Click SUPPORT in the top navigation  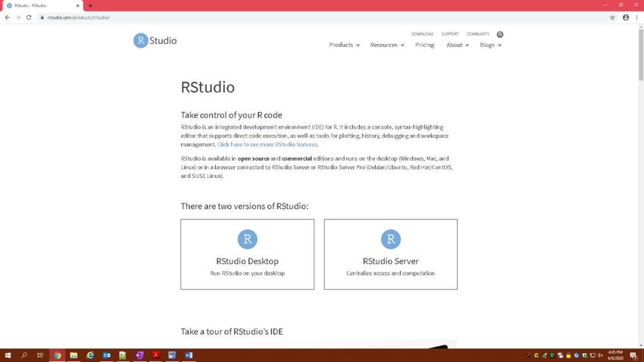(450, 34)
